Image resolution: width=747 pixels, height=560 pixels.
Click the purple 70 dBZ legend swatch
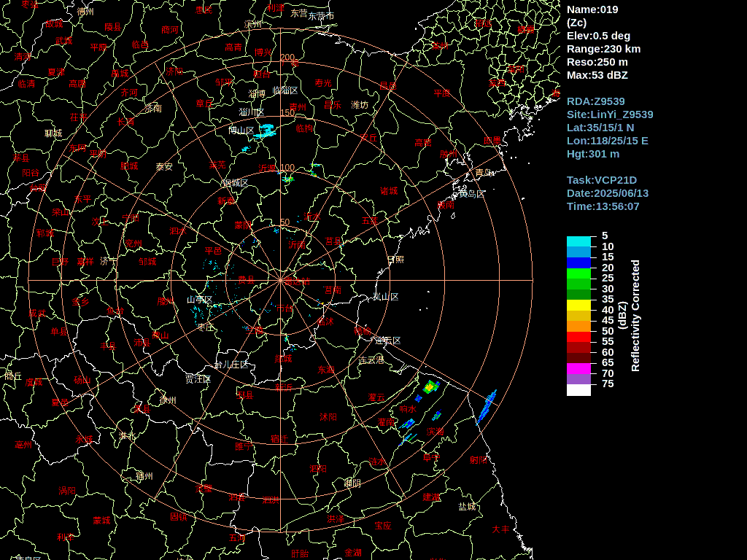(578, 379)
